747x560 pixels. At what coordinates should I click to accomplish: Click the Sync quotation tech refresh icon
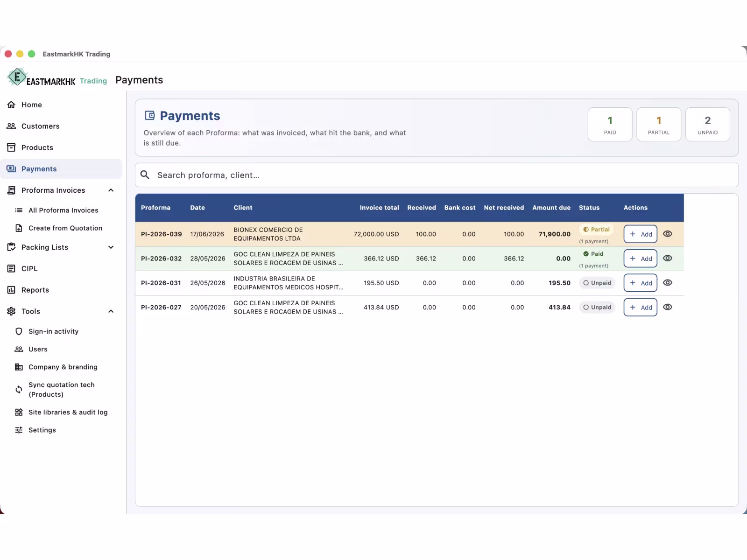(19, 390)
